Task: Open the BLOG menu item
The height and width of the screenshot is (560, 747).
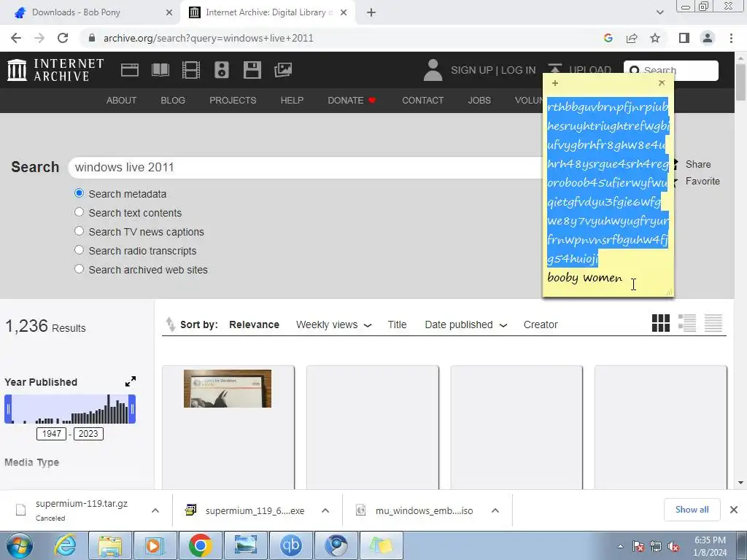Action: [x=173, y=101]
